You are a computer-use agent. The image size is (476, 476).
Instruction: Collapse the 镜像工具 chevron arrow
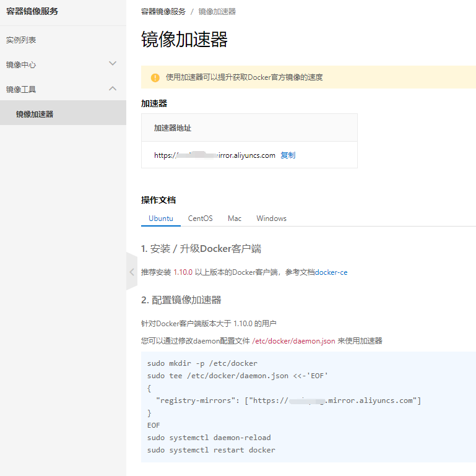click(113, 89)
